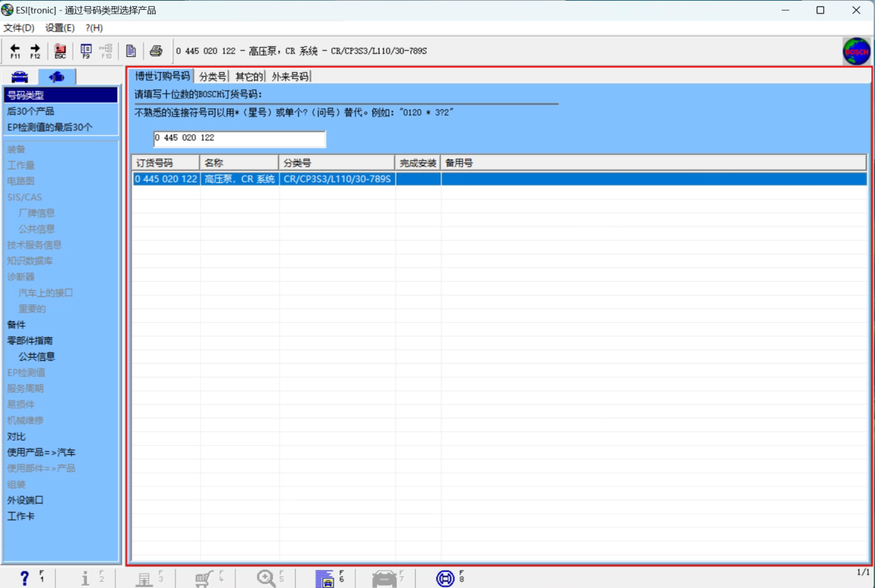This screenshot has width=875, height=588.
Task: Click the greyed 技术服务信息 sidebar entry
Action: (x=34, y=245)
